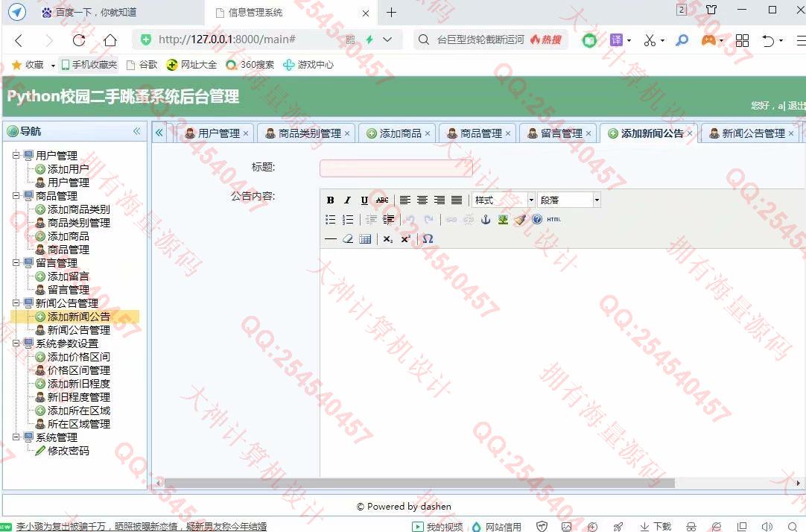806x532 pixels.
Task: Open the 网址大全 bookmark
Action: tap(191, 65)
